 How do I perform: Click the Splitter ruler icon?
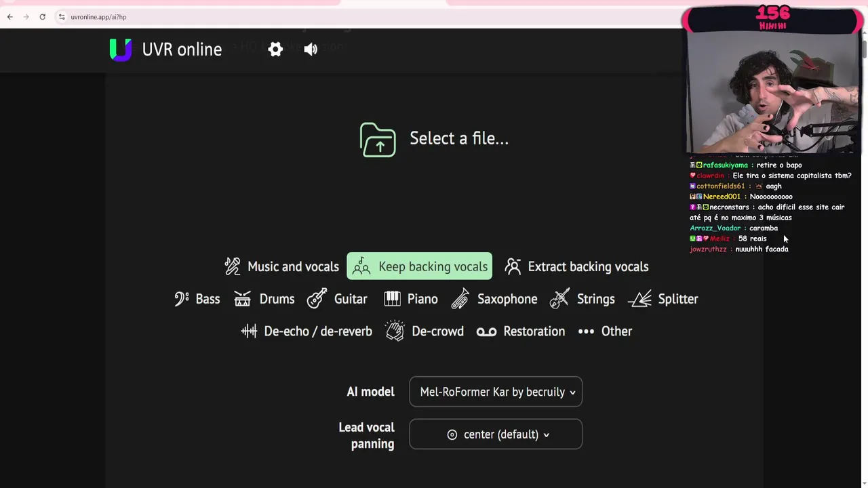click(640, 299)
